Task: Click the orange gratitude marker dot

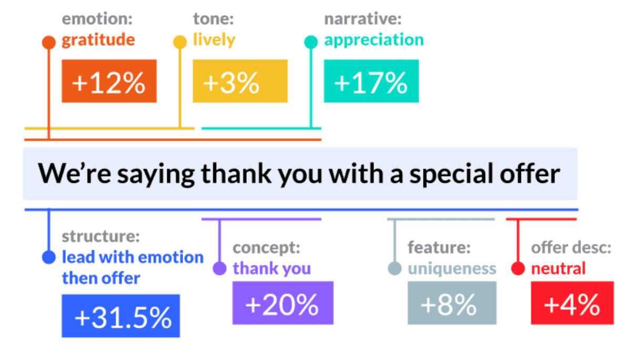Action: pos(48,43)
